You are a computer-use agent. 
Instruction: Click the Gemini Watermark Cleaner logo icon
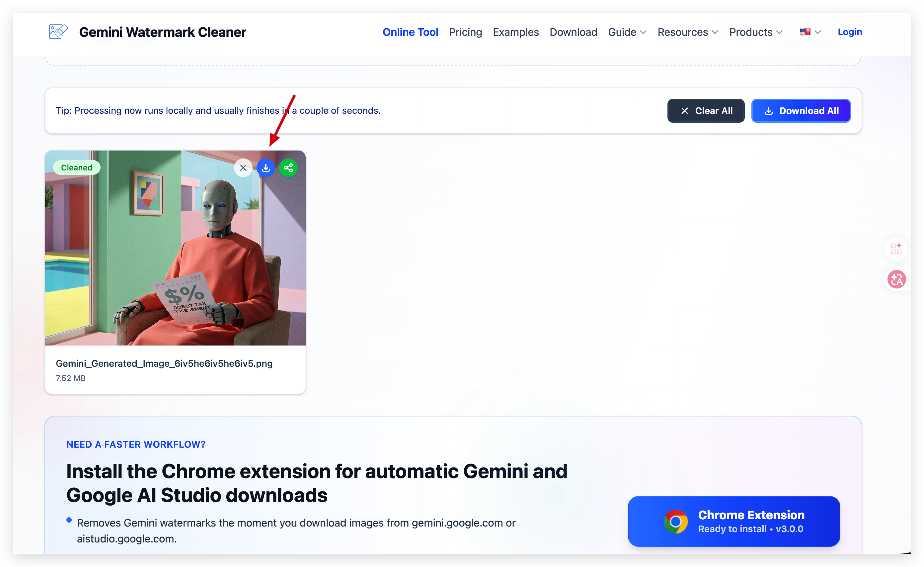pyautogui.click(x=58, y=32)
